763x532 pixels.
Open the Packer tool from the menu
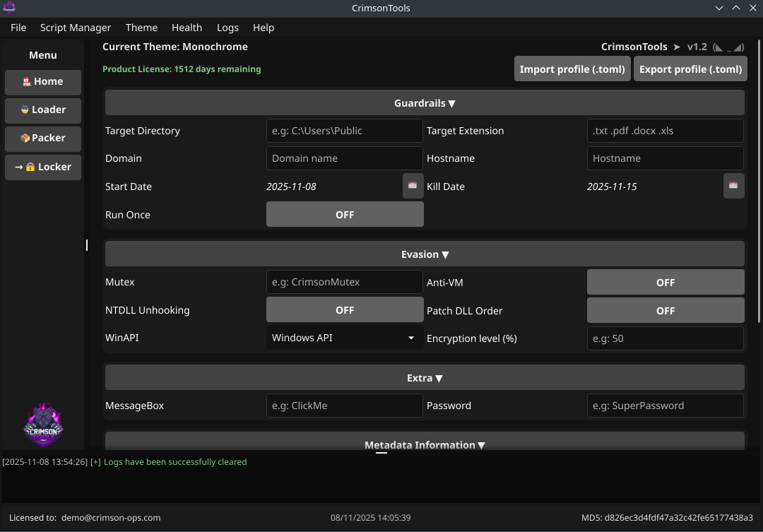coord(42,138)
